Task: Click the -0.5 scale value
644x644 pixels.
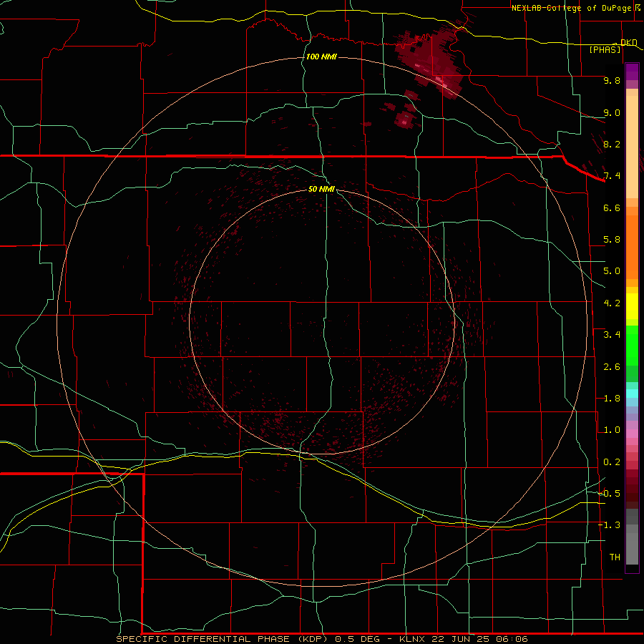Action: pos(610,494)
